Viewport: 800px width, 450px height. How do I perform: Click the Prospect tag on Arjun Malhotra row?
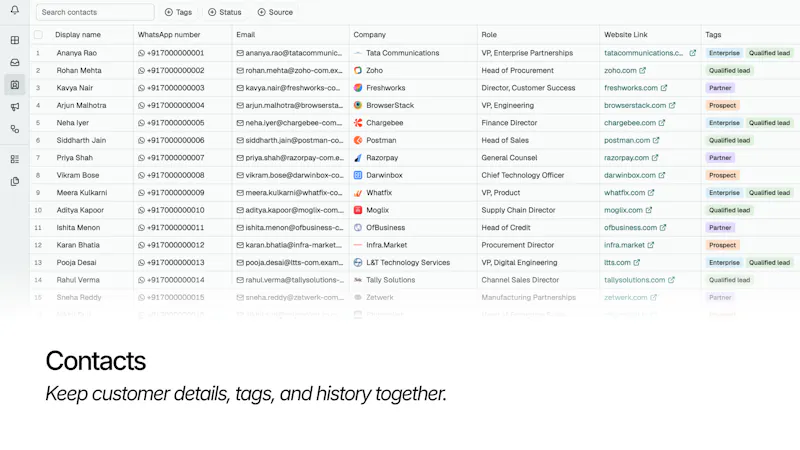[722, 106]
